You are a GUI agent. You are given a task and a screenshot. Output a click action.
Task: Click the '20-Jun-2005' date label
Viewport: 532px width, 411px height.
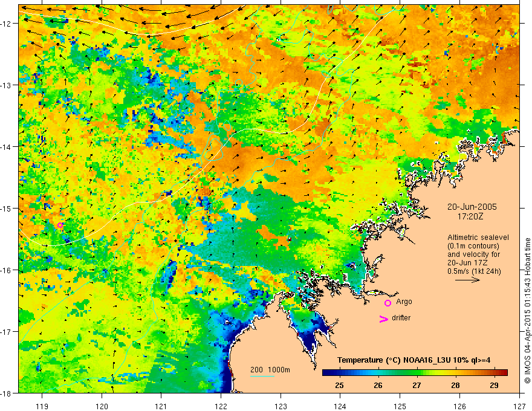(x=472, y=207)
